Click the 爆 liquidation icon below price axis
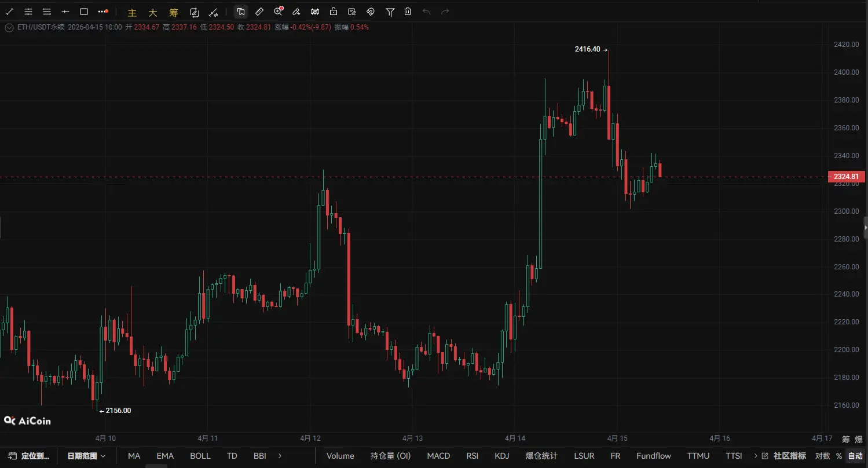This screenshot has height=468, width=868. point(858,440)
